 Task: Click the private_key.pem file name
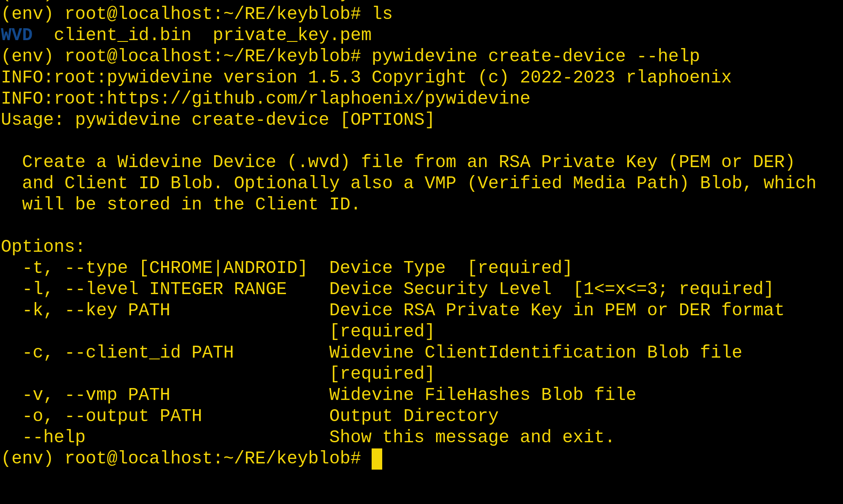pyautogui.click(x=292, y=35)
